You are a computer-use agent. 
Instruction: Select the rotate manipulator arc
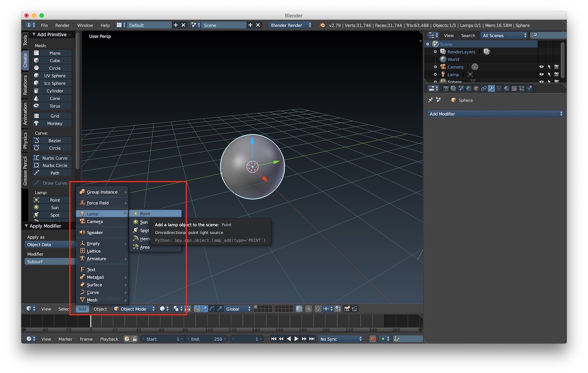tap(212, 309)
